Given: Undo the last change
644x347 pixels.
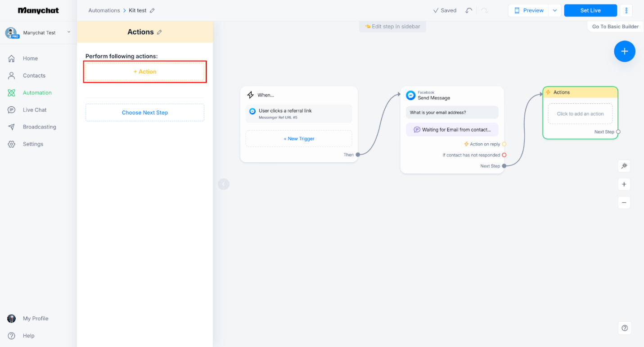Looking at the screenshot, I should tap(468, 10).
